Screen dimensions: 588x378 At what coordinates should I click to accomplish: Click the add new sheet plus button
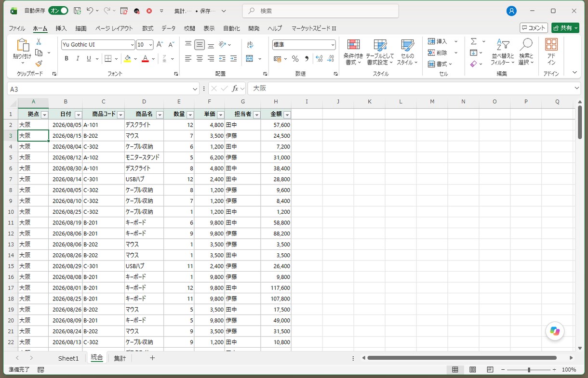point(152,358)
